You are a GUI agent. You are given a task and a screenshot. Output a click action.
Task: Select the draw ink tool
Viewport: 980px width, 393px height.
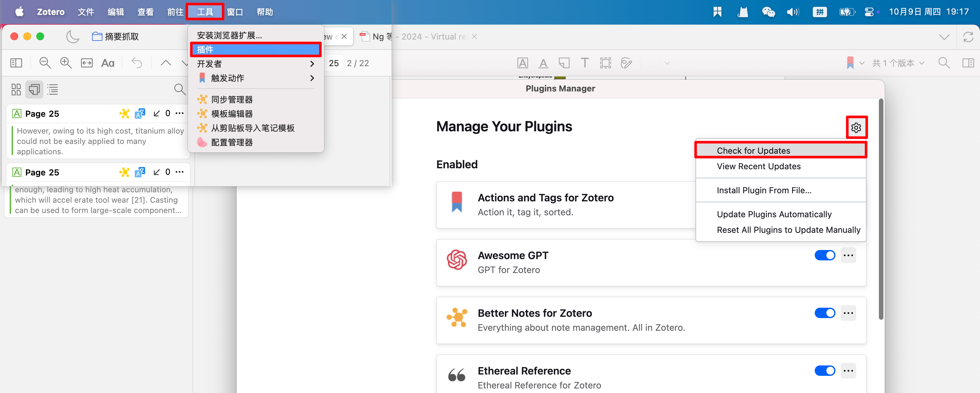pos(626,63)
